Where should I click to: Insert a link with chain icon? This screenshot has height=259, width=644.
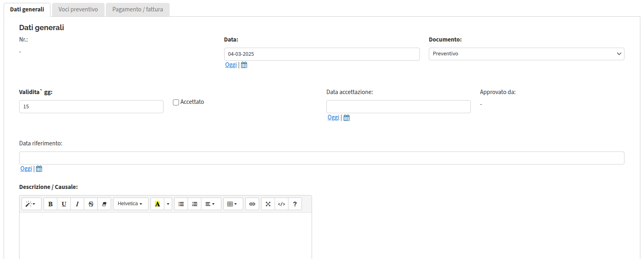click(x=252, y=204)
